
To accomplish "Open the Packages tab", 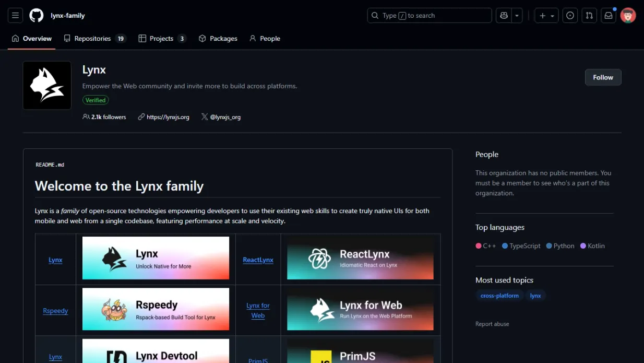I will (218, 39).
